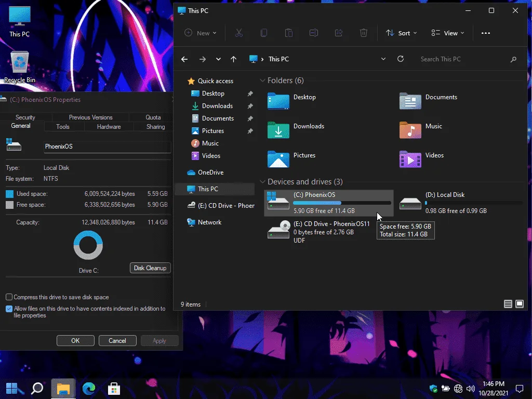
Task: Click the drive label field containing PhoenixOS
Action: pyautogui.click(x=107, y=147)
